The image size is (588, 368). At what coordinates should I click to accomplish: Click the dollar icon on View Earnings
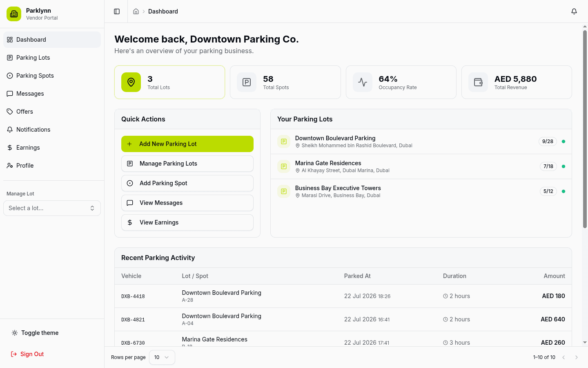coord(130,222)
